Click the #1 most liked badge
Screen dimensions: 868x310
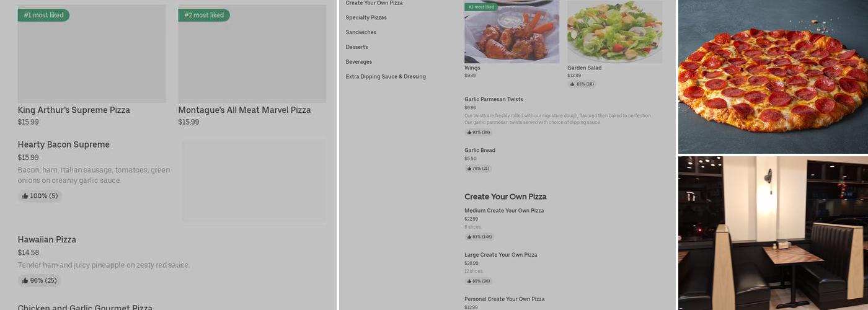click(43, 15)
